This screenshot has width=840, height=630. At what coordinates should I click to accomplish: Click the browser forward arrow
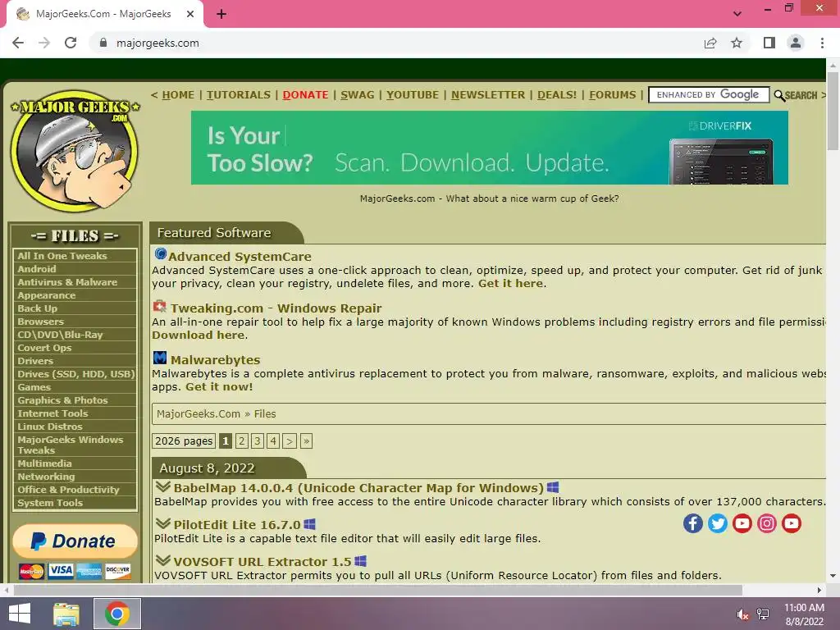pos(44,43)
